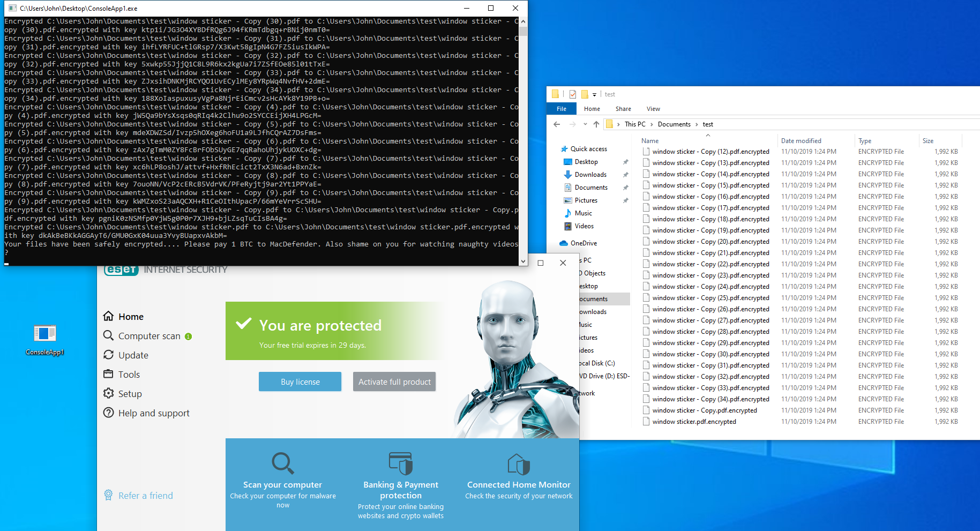The height and width of the screenshot is (531, 980).
Task: Open Music in the Quick access list
Action: tap(583, 213)
